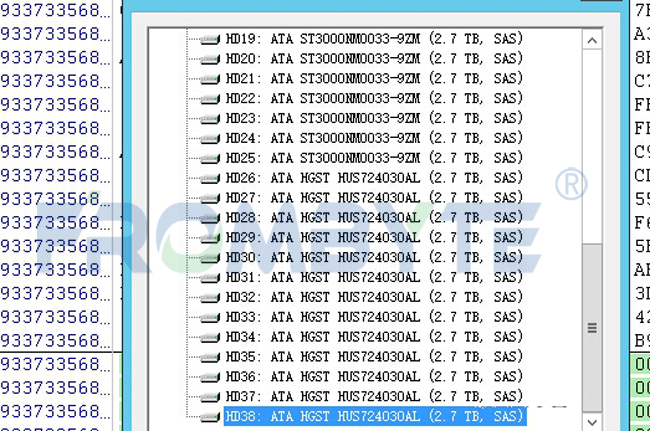Screen dimensions: 650x431
Task: Select the HD34 HGST disk entry
Action: click(x=374, y=337)
